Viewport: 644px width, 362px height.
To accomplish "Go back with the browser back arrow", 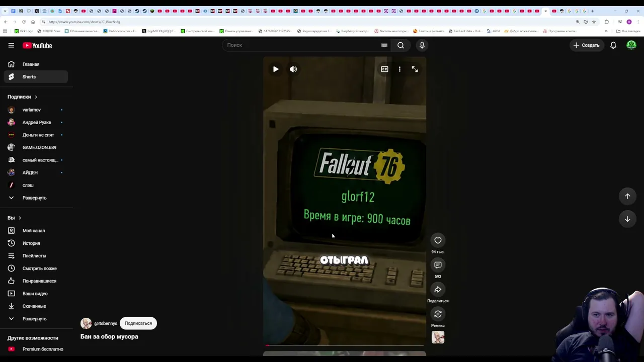I will pos(6,22).
